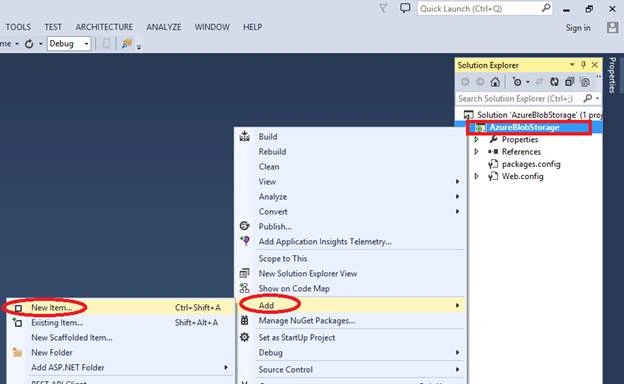Open the Properties side tab
Viewport: 624px width, 384px height.
click(612, 75)
